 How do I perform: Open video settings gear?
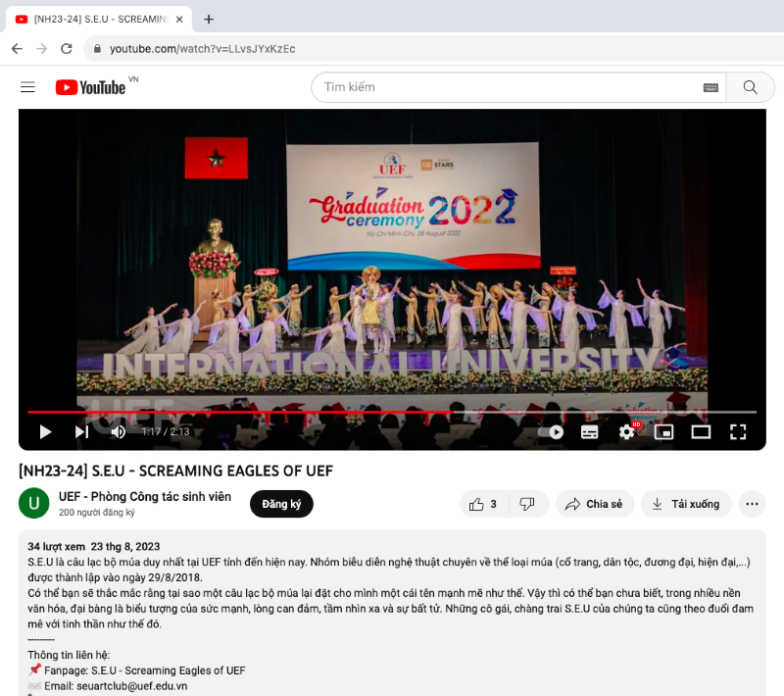(626, 431)
